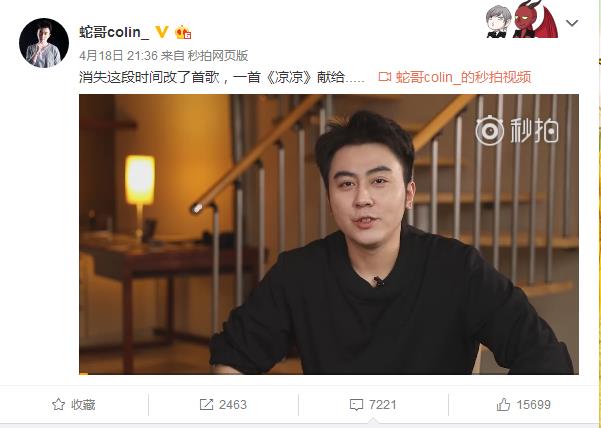Play the embedded video
The width and height of the screenshot is (601, 428).
(329, 234)
